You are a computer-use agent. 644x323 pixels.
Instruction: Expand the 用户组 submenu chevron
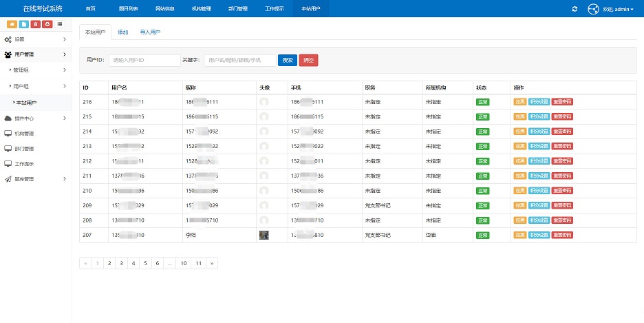click(65, 86)
